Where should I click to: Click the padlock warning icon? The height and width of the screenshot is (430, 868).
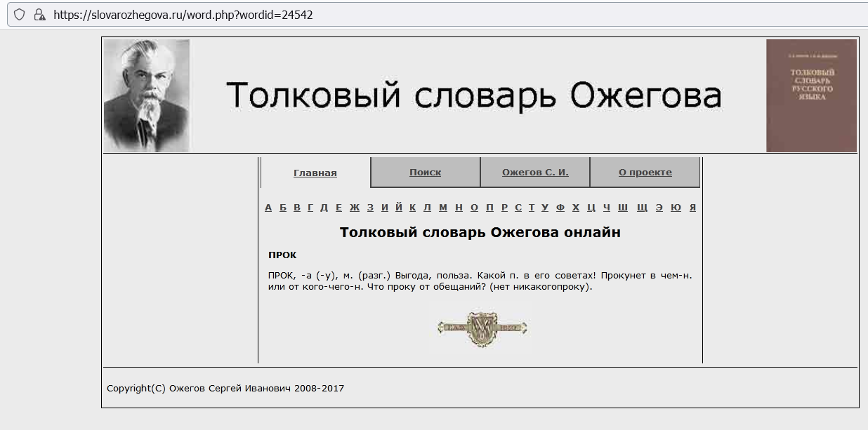click(40, 14)
